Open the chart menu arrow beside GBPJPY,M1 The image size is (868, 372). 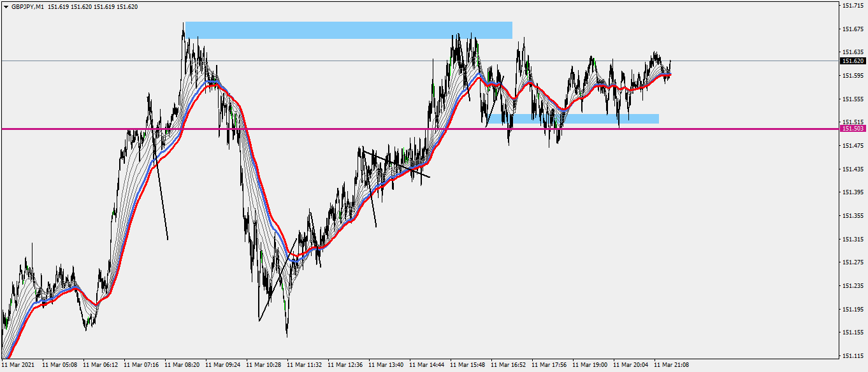(6, 6)
